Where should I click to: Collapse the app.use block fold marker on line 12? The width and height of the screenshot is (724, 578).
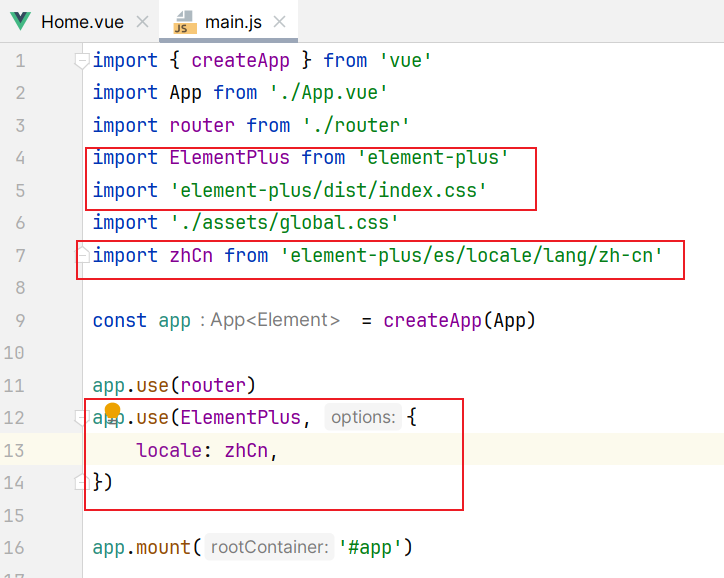(x=81, y=417)
